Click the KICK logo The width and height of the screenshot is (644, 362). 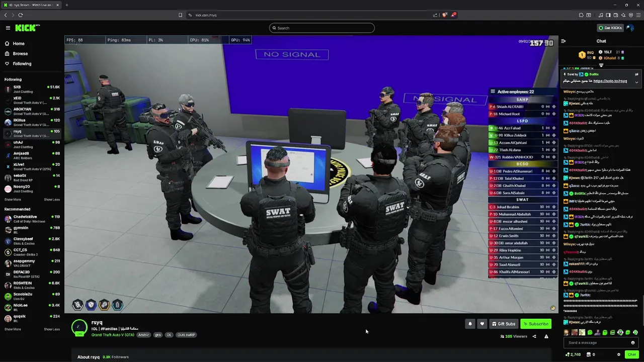tap(27, 28)
